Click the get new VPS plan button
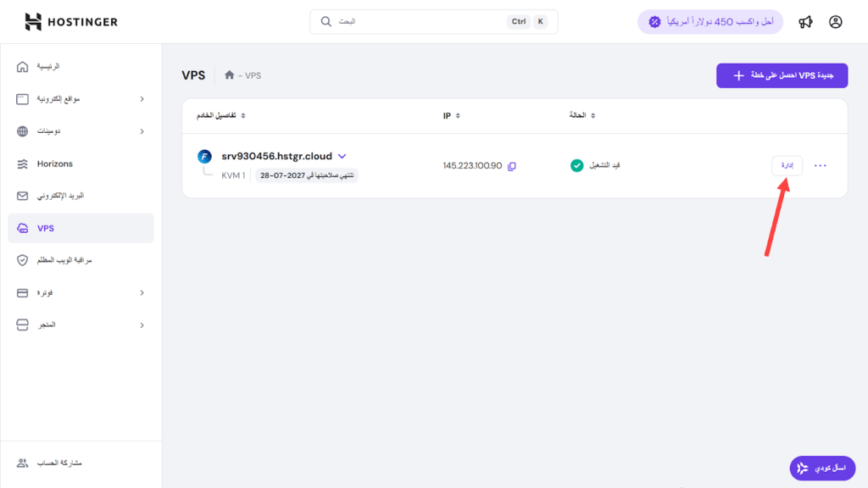 [782, 75]
